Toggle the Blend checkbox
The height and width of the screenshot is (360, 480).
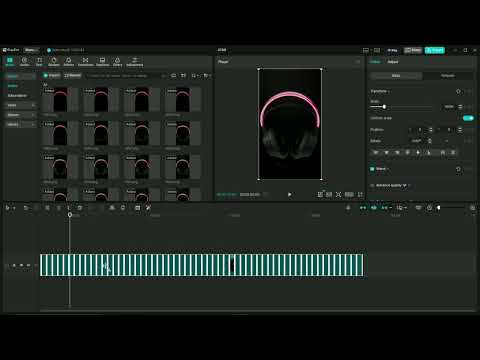coord(372,169)
